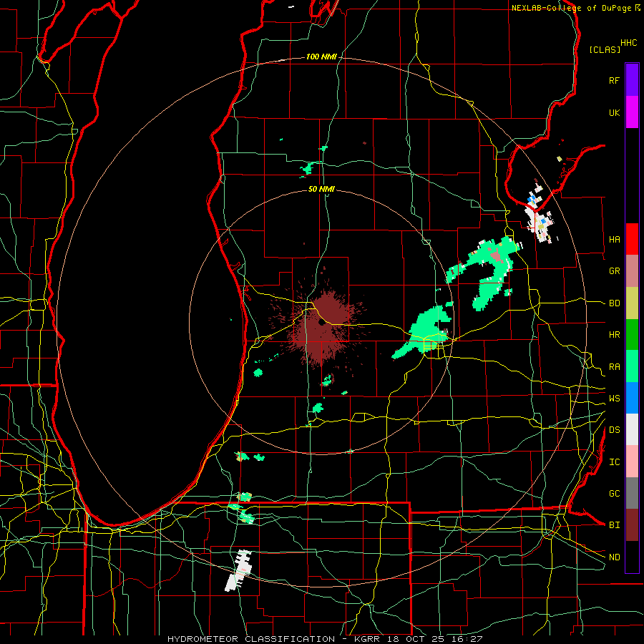Image resolution: width=644 pixels, height=644 pixels.
Task: Pick the blue WS legend swatch
Action: [x=632, y=398]
